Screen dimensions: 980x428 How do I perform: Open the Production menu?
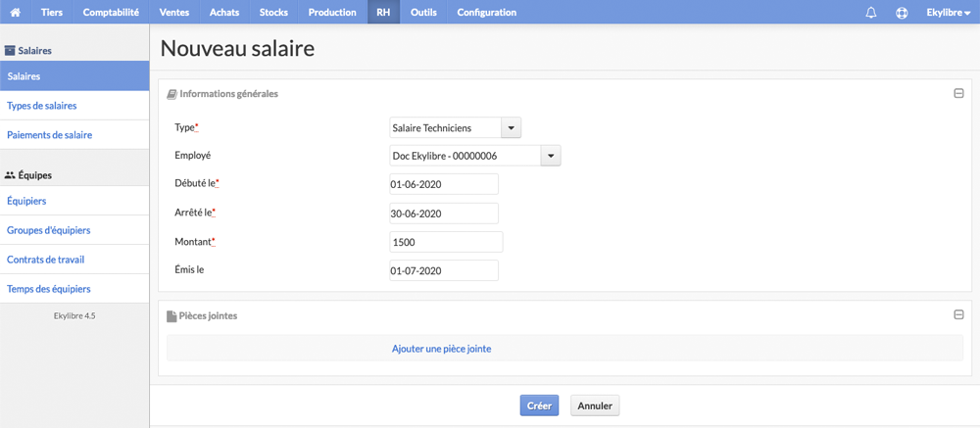coord(332,12)
